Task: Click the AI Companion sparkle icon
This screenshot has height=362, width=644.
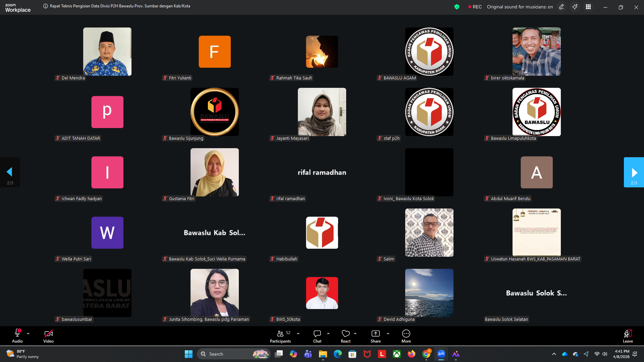Action: (575, 7)
